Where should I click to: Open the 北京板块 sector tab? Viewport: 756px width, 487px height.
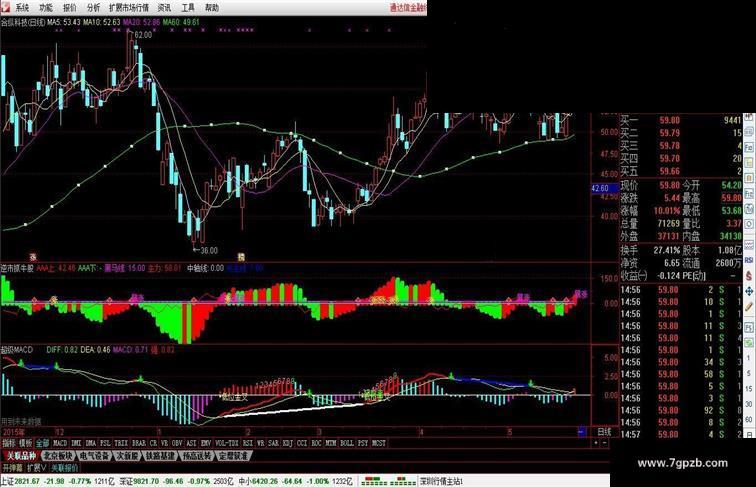point(58,455)
